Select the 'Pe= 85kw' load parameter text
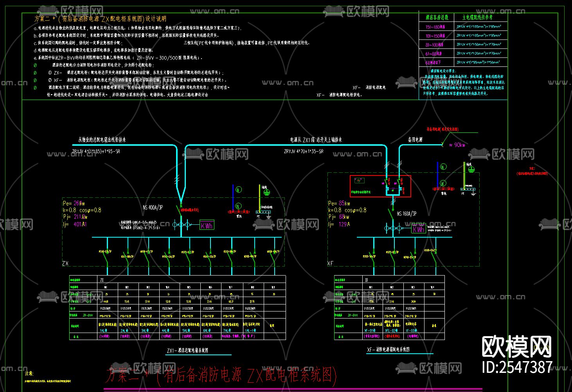This screenshot has height=392, width=572. [x=339, y=203]
